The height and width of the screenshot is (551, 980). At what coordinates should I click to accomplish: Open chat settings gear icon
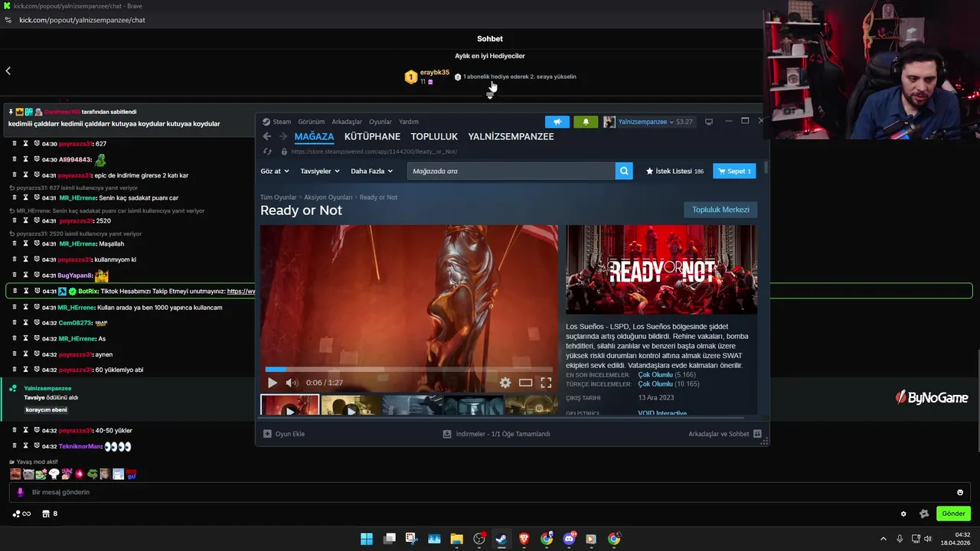coord(903,514)
